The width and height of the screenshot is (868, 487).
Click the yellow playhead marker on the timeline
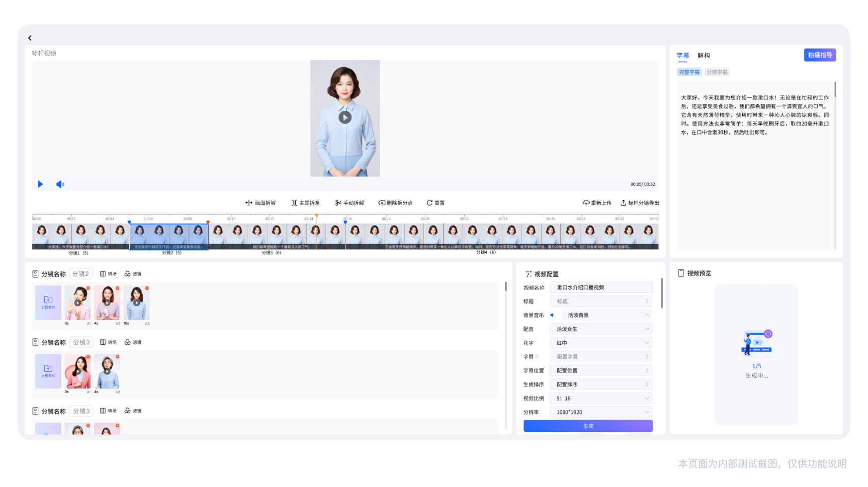point(317,215)
